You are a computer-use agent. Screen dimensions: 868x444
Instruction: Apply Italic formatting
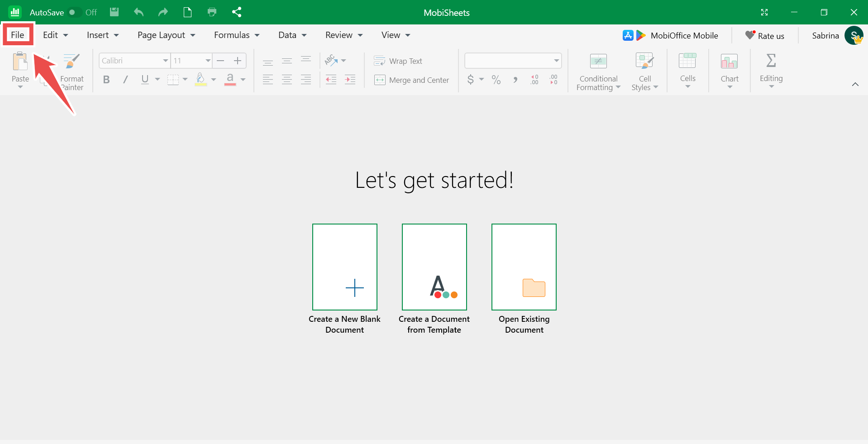[x=125, y=80]
